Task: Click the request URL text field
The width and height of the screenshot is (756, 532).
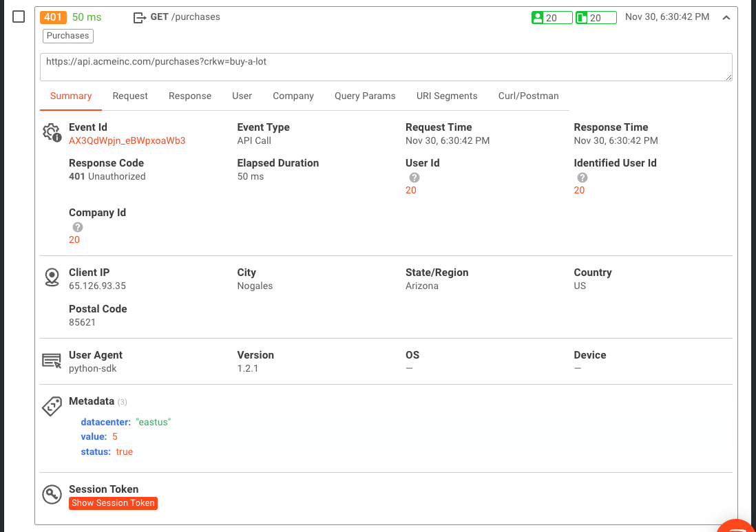Action: coord(386,67)
